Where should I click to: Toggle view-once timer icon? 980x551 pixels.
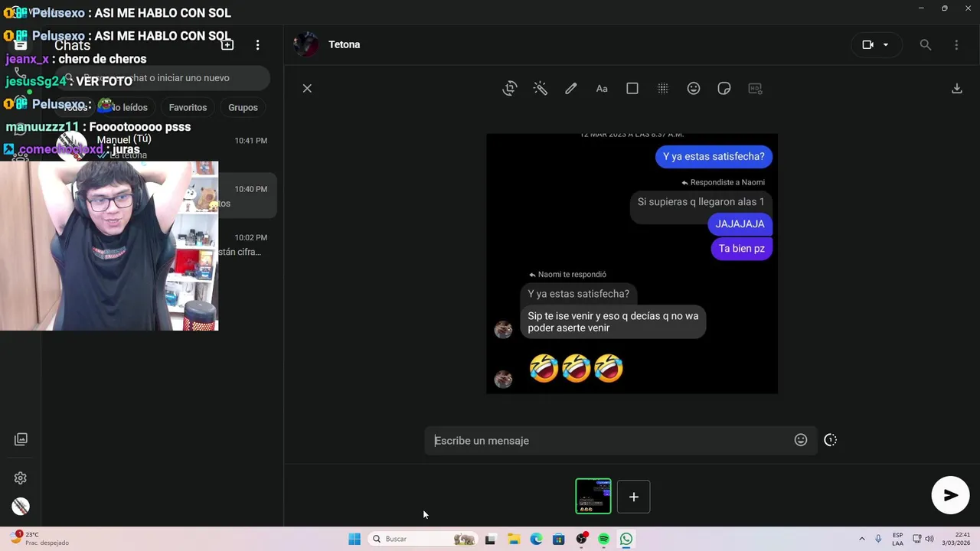coord(831,440)
